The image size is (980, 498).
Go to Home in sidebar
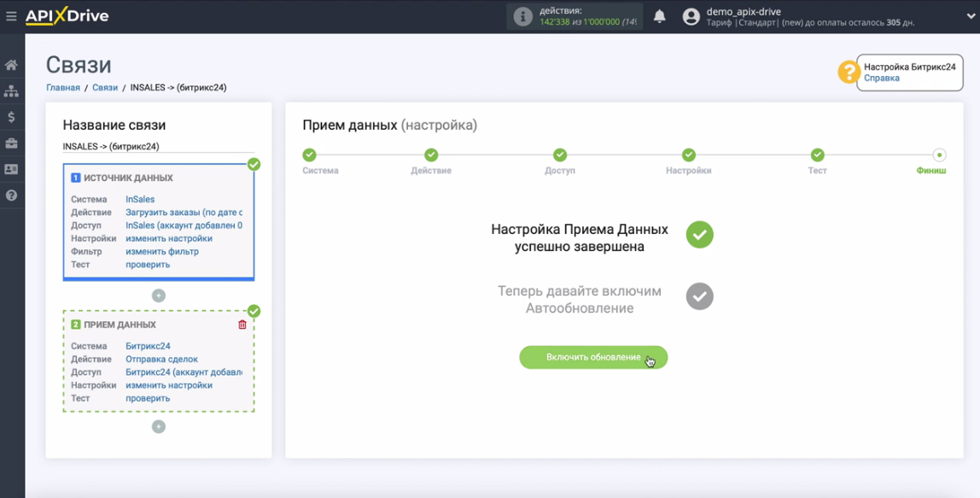[x=11, y=65]
